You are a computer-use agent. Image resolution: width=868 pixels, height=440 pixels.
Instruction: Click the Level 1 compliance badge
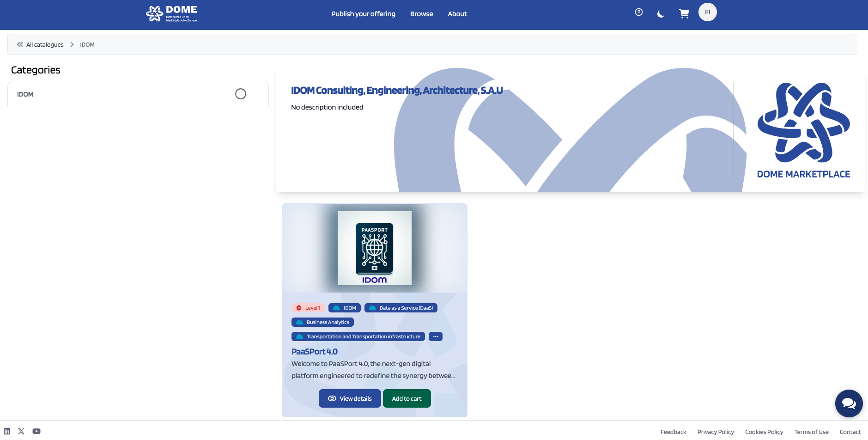pos(308,308)
